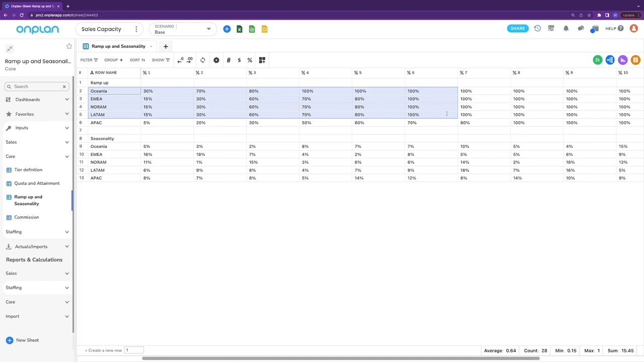Click the onplan logo

[37, 30]
